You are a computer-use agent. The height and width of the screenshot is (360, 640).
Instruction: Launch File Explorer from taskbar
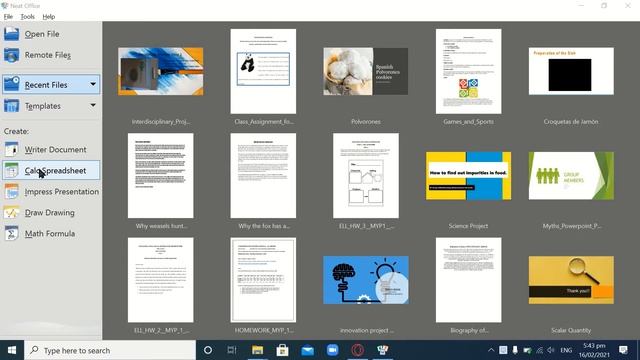coord(257,350)
